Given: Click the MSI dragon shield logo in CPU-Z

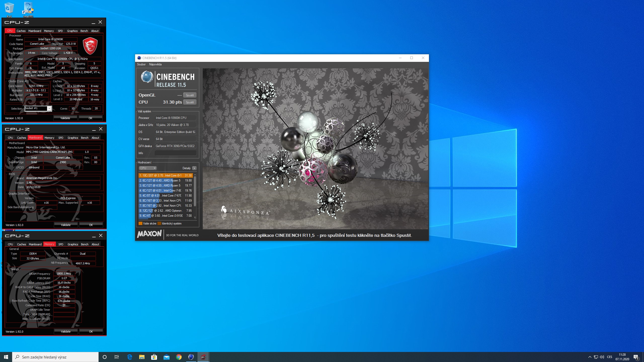Looking at the screenshot, I should pos(90,46).
